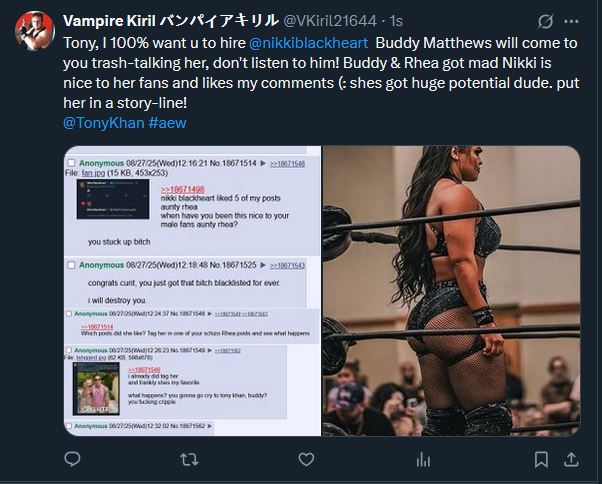Tick checkbox beside post No.18671548
602x484 pixels.
coord(69,314)
